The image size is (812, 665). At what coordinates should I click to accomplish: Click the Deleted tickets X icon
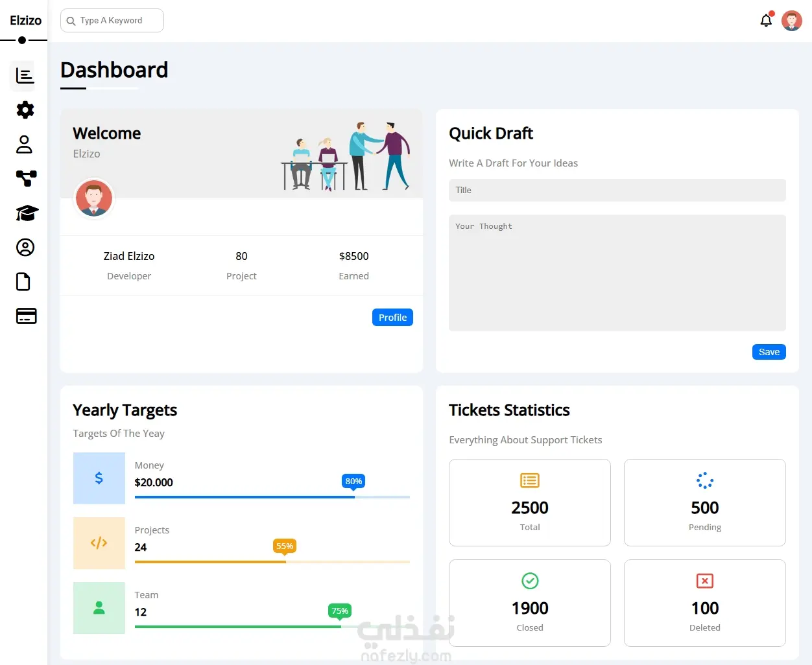(x=705, y=581)
